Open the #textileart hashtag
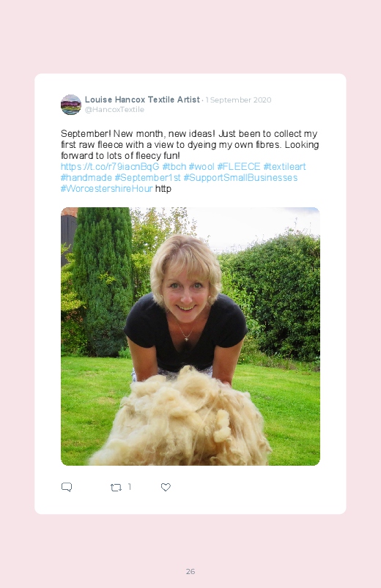 (x=284, y=166)
